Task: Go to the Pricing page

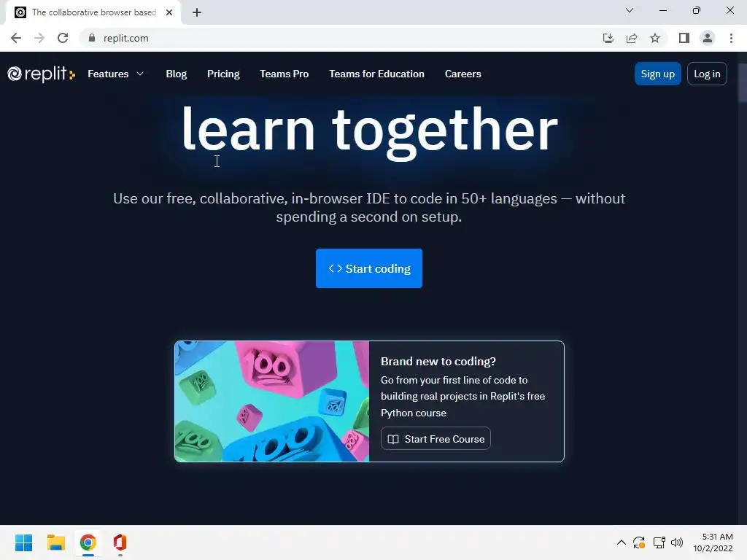Action: tap(223, 74)
